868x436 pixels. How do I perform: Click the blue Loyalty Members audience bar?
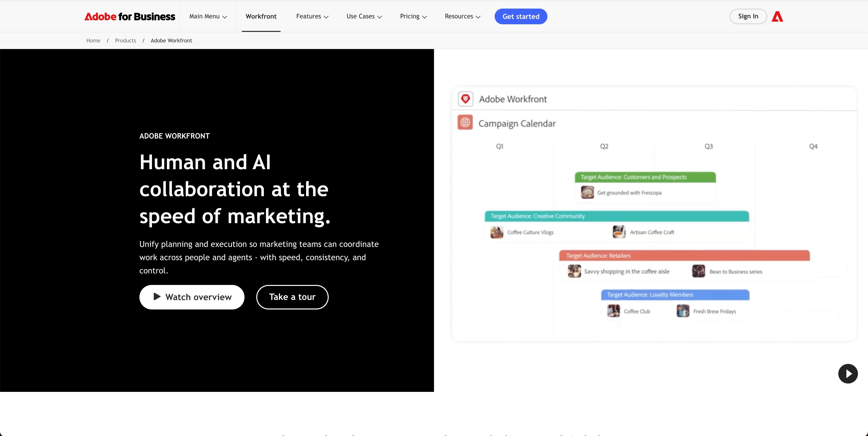[675, 295]
